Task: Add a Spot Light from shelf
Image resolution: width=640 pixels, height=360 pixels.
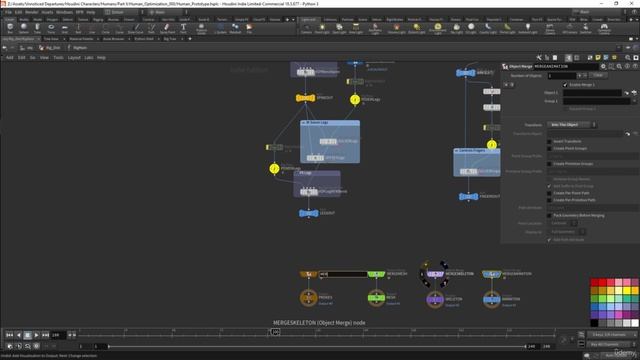Action: pyautogui.click(x=339, y=28)
